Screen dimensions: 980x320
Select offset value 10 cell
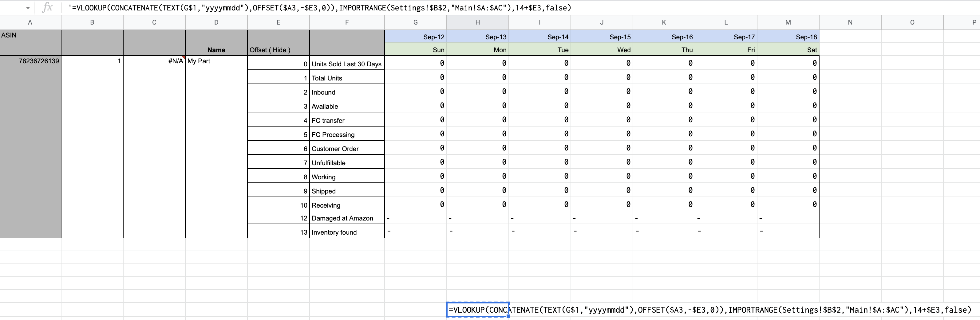[x=279, y=205]
